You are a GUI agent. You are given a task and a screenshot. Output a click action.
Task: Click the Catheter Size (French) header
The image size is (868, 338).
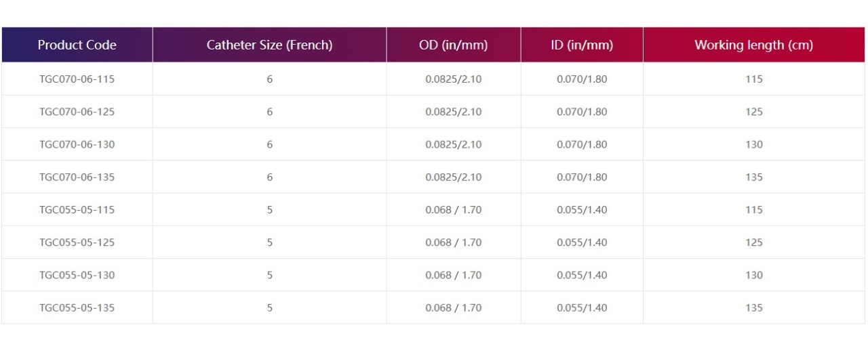(269, 45)
